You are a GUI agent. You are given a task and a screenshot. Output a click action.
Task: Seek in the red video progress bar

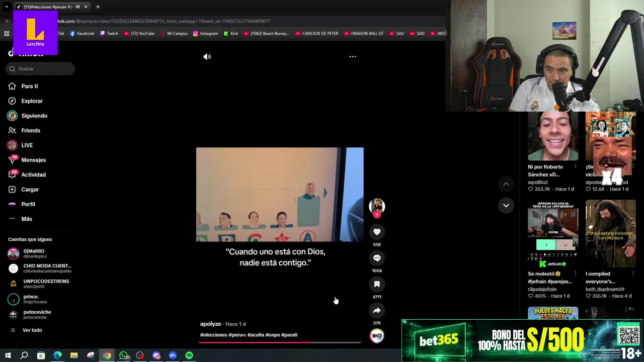point(280,342)
